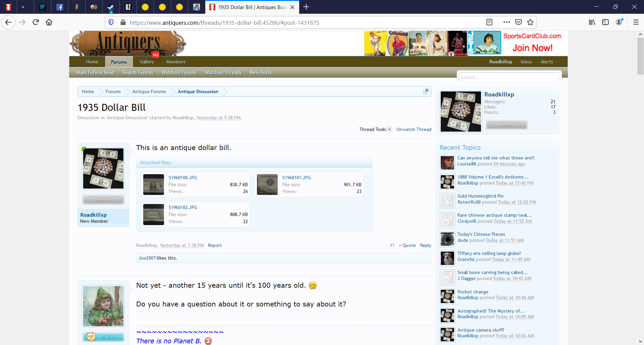
Task: Open the Gallery navigation tab
Action: 147,62
